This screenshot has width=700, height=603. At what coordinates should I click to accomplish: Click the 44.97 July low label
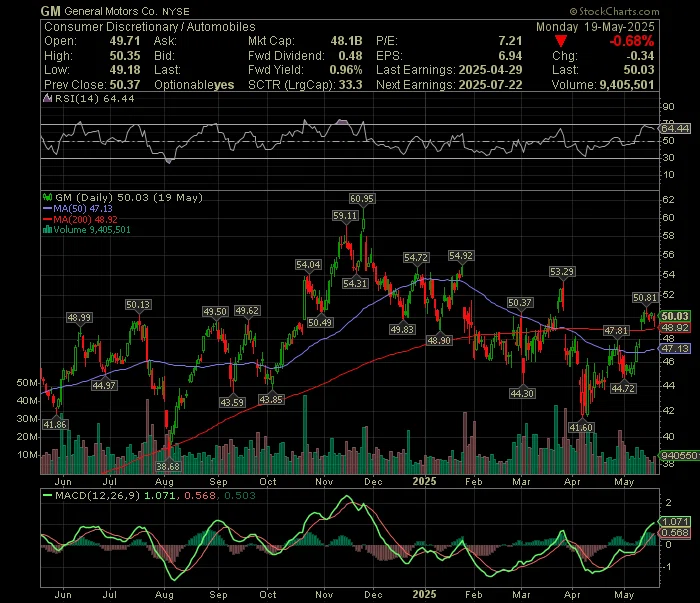click(104, 385)
